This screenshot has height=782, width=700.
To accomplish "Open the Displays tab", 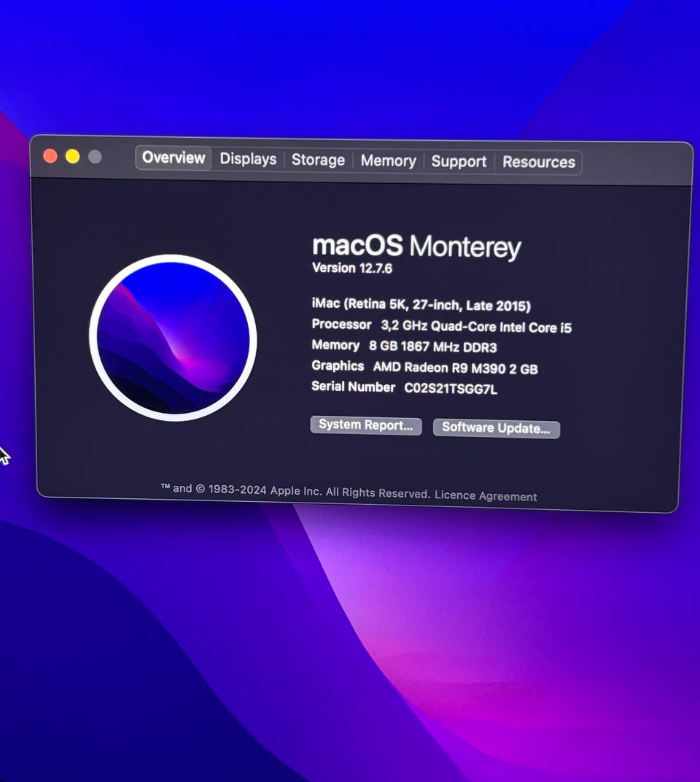I will coord(249,159).
